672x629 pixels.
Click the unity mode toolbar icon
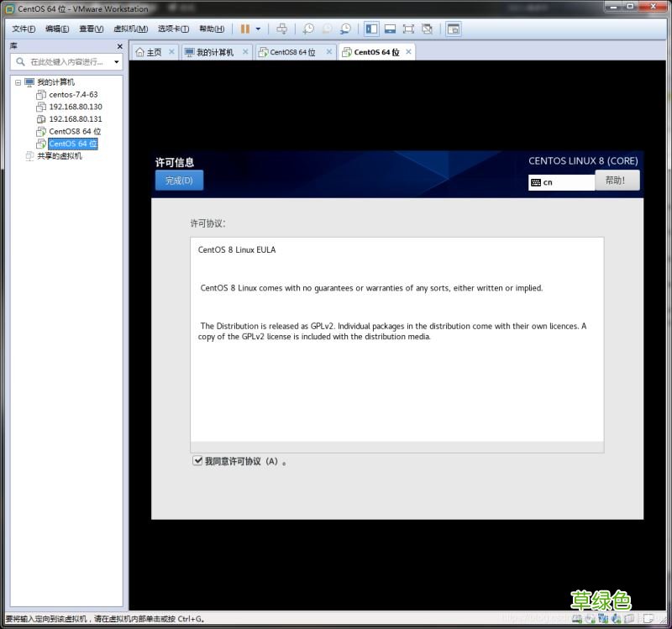click(427, 29)
